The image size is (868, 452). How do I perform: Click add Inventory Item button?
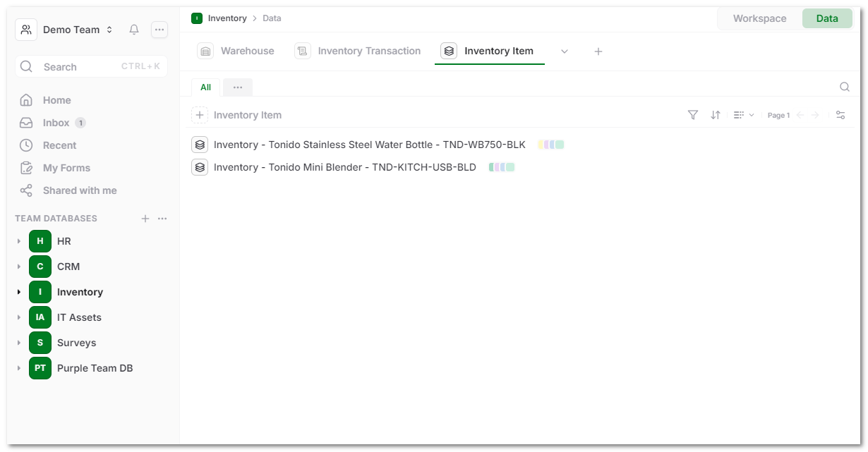[200, 115]
